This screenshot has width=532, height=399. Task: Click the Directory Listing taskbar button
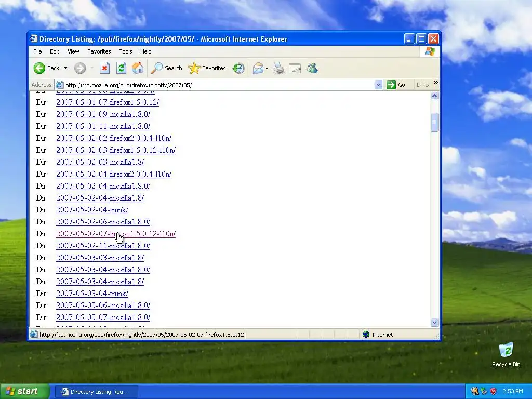(x=96, y=392)
